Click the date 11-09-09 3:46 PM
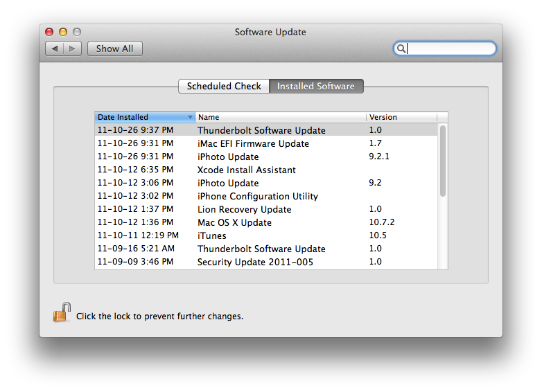Image resolution: width=542 pixels, height=392 pixels. point(135,261)
